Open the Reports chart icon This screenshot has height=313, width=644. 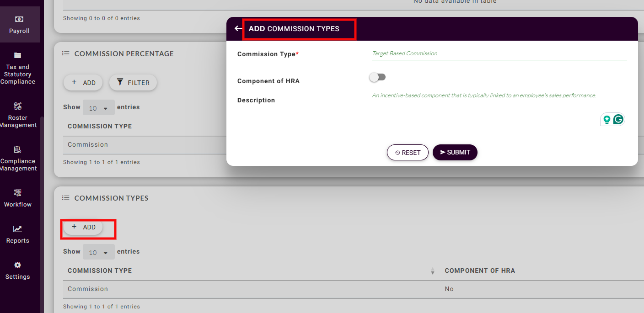tap(18, 229)
